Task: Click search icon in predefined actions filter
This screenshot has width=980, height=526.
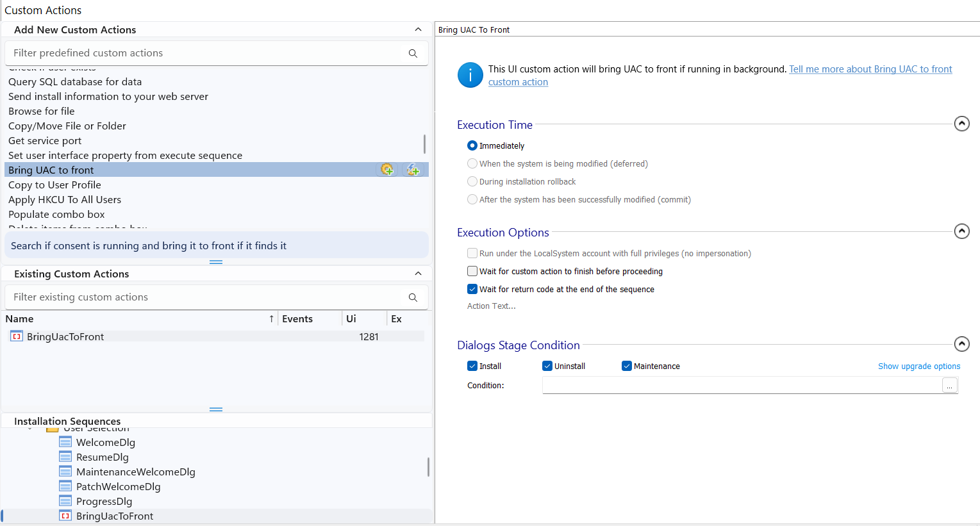Action: [x=413, y=53]
